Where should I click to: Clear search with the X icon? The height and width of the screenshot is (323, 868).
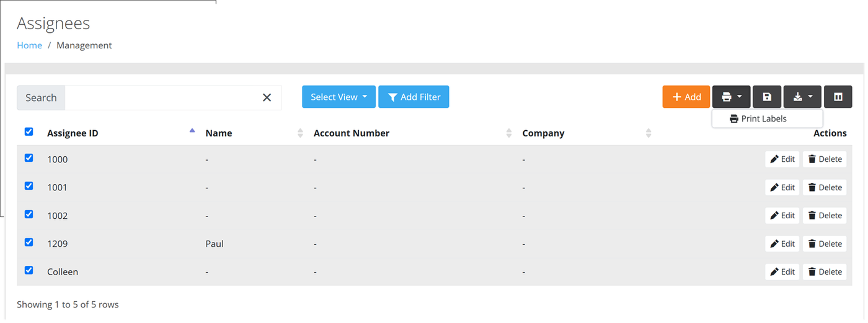click(267, 97)
